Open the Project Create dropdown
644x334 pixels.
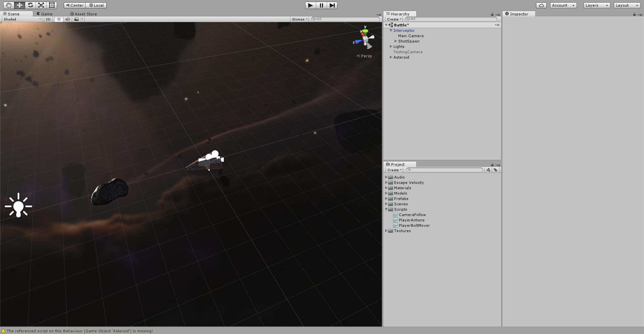394,170
